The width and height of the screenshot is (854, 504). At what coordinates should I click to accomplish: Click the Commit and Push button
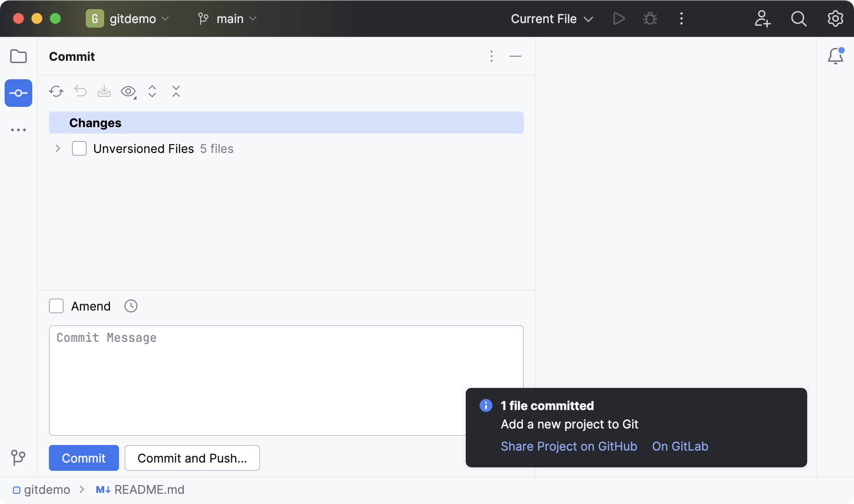[192, 458]
